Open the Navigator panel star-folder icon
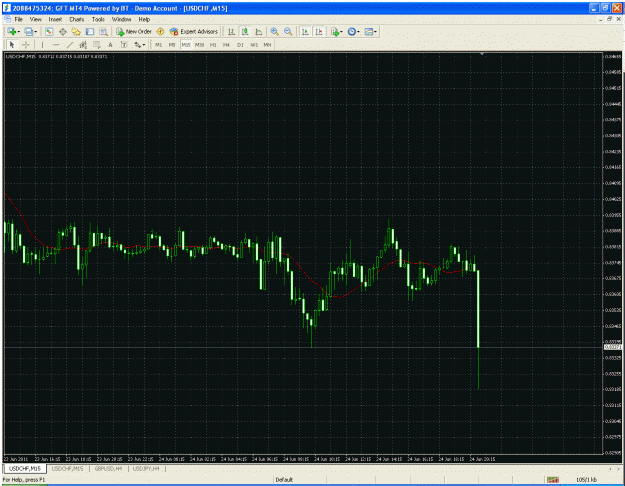The width and height of the screenshot is (625, 486). (x=76, y=31)
